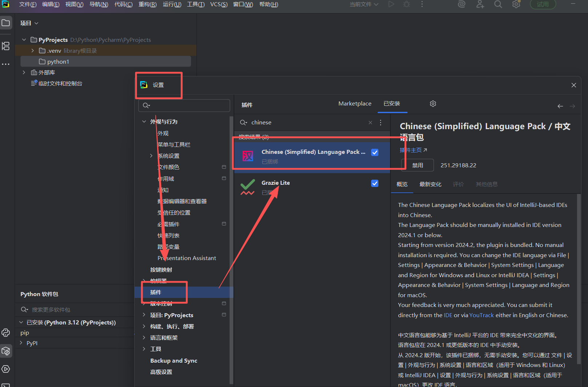Go forward with the right arrow in settings
This screenshot has width=588, height=387.
(572, 106)
